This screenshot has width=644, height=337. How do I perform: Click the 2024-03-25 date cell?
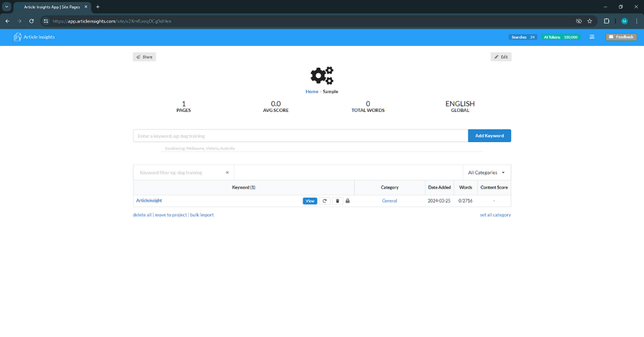(439, 201)
